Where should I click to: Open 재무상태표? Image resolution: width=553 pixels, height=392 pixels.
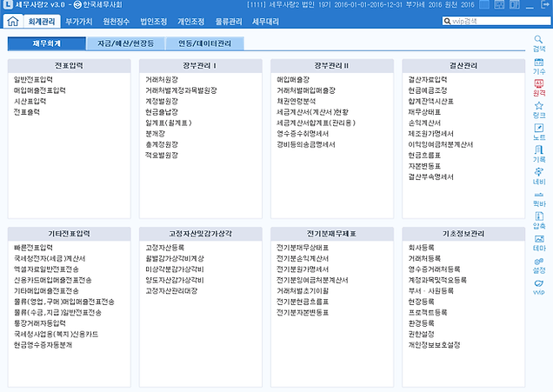[x=424, y=112]
